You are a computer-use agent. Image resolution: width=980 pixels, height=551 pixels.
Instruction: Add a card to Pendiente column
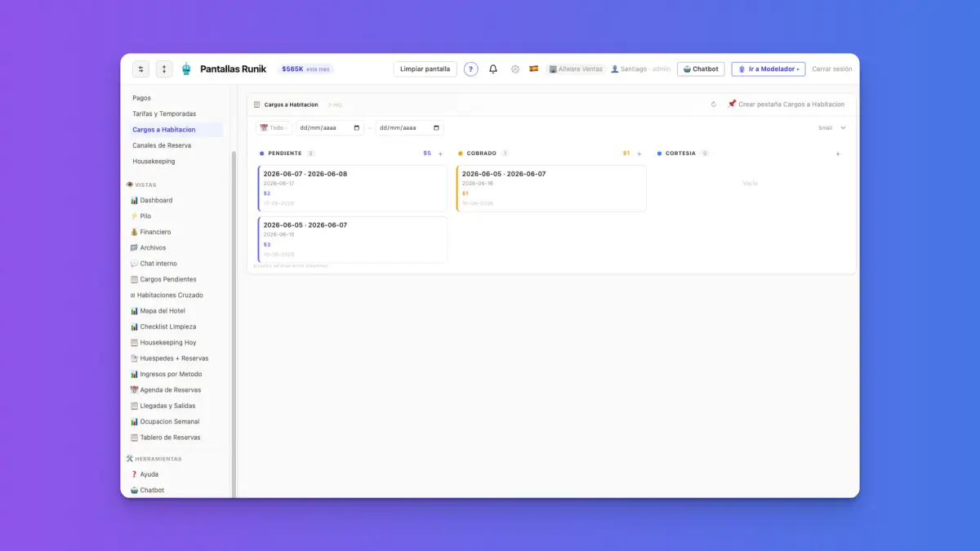(x=441, y=153)
